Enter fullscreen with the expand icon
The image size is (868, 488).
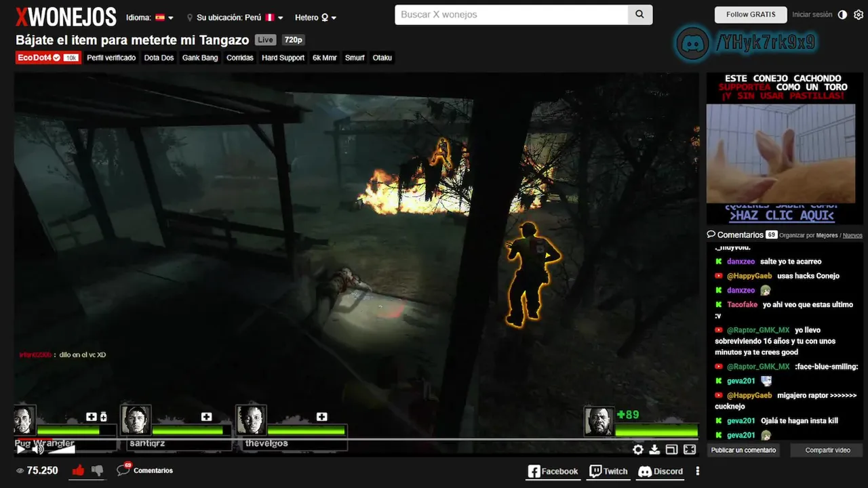[x=690, y=449]
